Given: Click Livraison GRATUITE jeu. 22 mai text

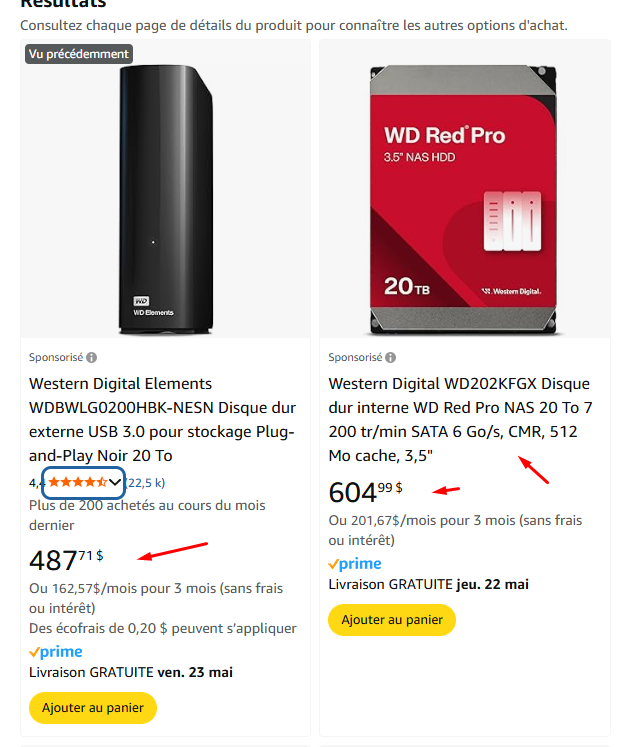Looking at the screenshot, I should [x=428, y=585].
